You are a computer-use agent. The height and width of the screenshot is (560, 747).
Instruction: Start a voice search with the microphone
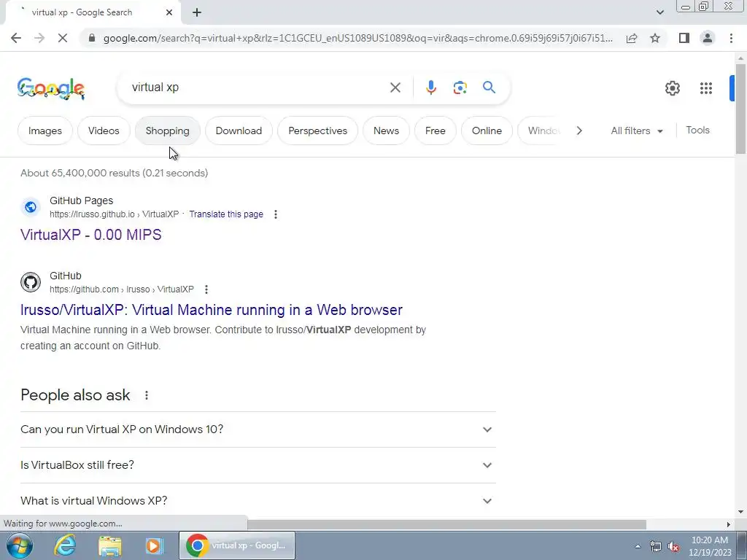click(x=430, y=87)
